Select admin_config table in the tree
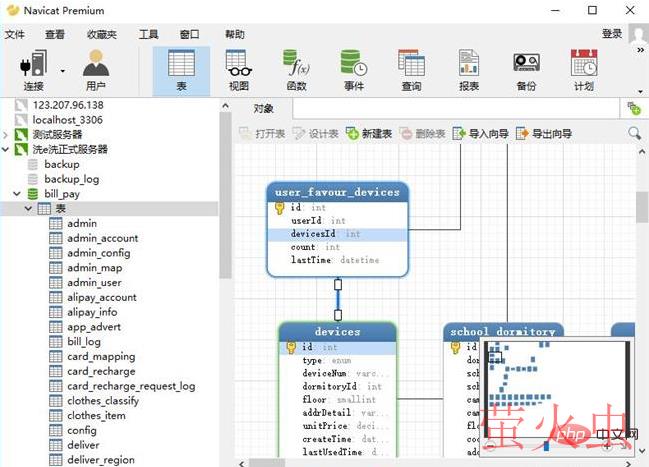The image size is (649, 467). click(x=98, y=253)
